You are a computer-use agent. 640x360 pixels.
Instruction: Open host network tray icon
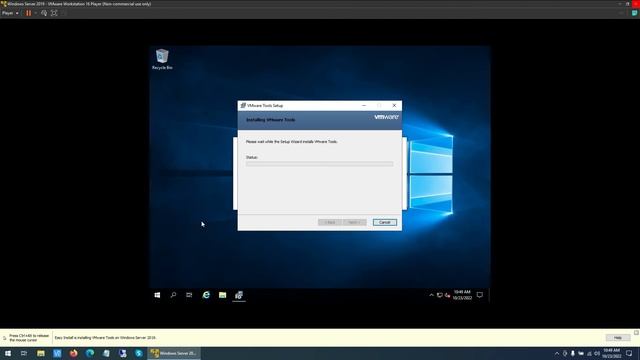pos(589,353)
